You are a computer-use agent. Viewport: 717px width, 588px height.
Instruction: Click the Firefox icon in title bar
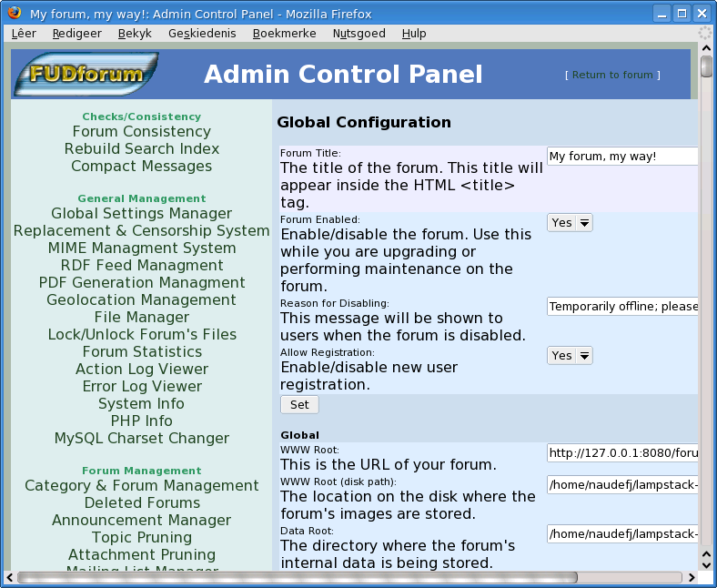click(15, 14)
